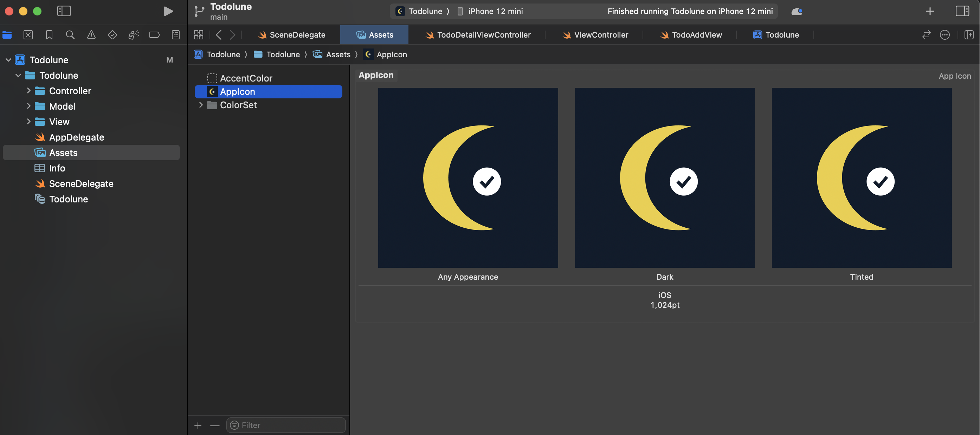Toggle the right inspector panel
This screenshot has height=435, width=980.
click(962, 11)
